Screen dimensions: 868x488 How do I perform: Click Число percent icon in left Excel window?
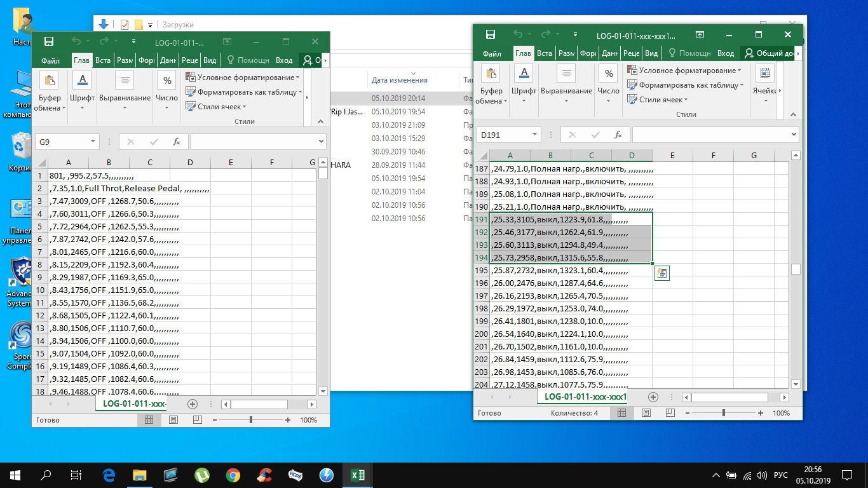pyautogui.click(x=167, y=80)
